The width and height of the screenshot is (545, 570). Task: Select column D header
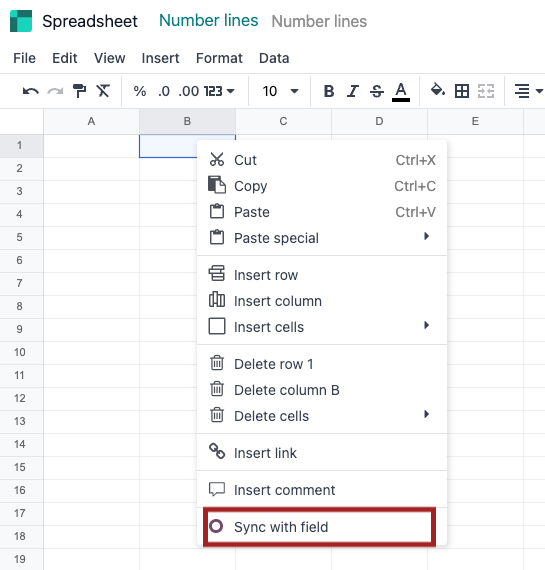tap(379, 121)
